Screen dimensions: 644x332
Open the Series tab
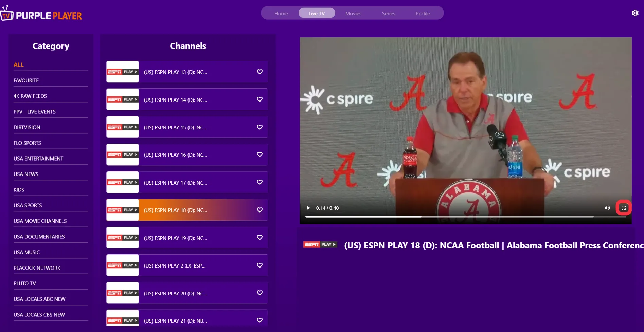click(x=389, y=13)
